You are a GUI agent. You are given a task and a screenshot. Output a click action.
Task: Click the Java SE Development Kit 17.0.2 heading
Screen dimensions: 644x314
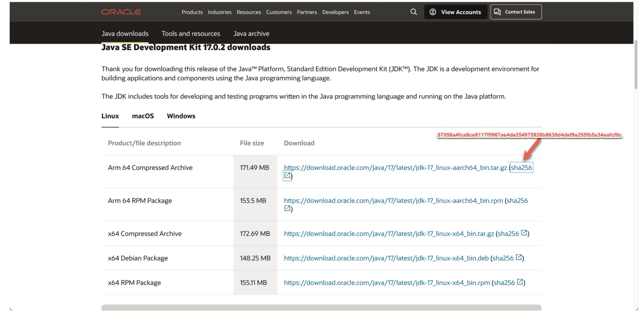(186, 47)
